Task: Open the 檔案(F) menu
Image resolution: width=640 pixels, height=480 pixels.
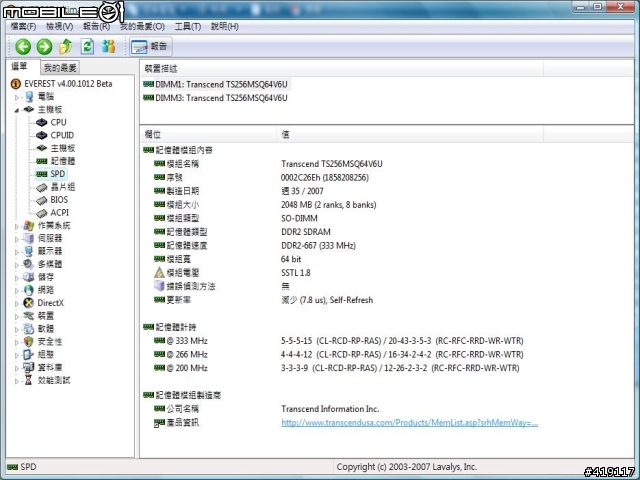Action: click(x=23, y=27)
